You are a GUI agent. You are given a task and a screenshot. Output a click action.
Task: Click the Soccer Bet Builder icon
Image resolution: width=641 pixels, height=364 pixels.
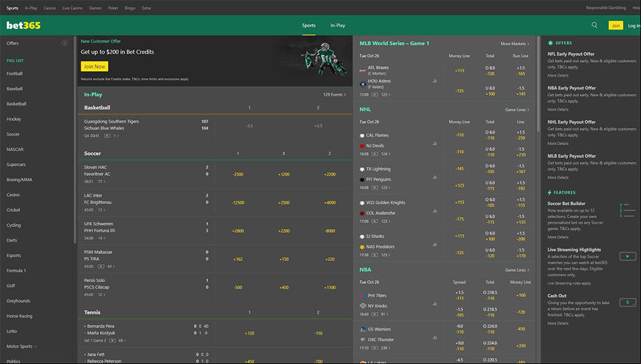[x=628, y=210]
